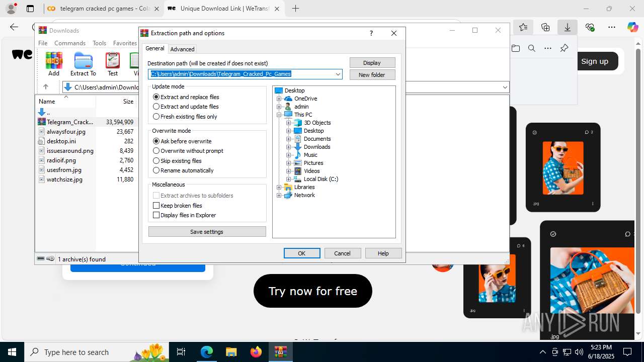This screenshot has height=362, width=644.
Task: Expand Network tree node
Action: [279, 195]
